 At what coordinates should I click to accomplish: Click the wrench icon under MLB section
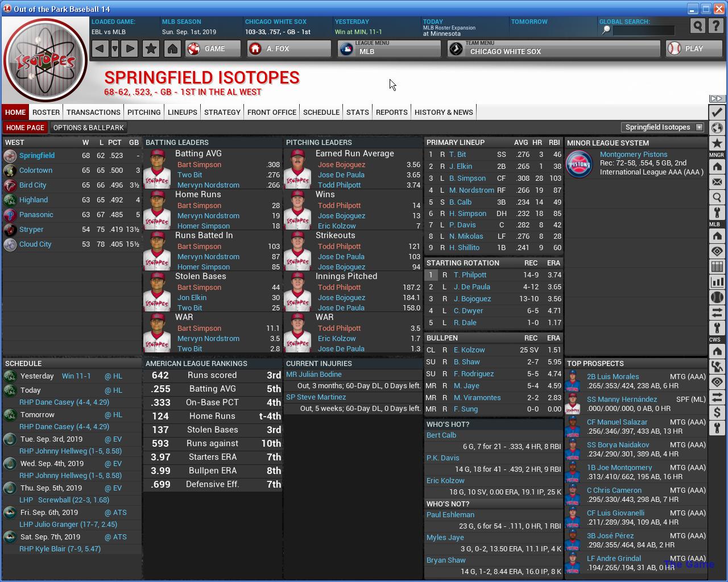pos(717,328)
